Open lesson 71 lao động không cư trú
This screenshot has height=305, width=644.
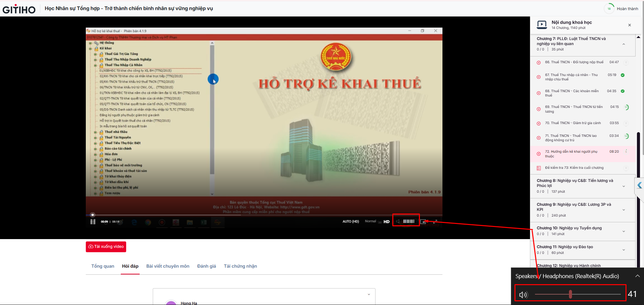571,138
